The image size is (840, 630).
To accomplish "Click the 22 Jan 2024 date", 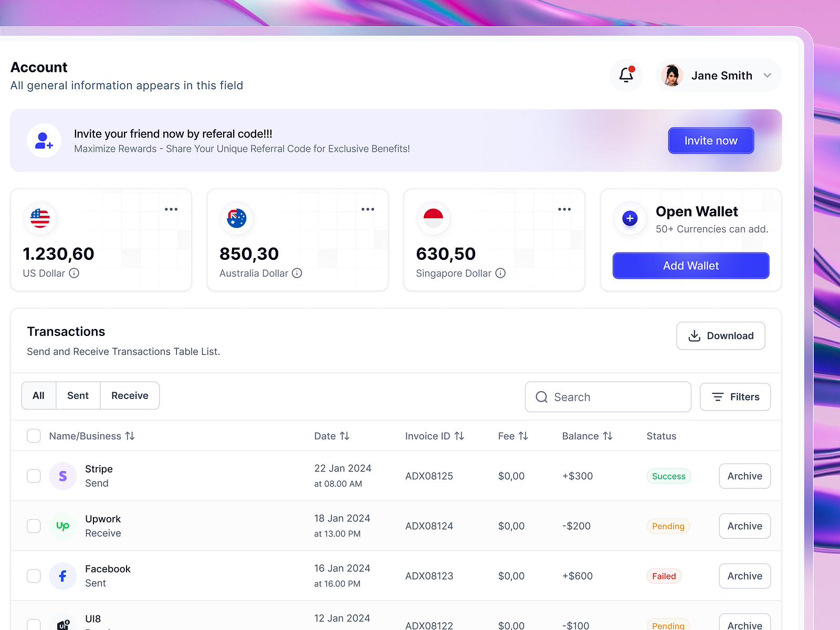I will (343, 468).
